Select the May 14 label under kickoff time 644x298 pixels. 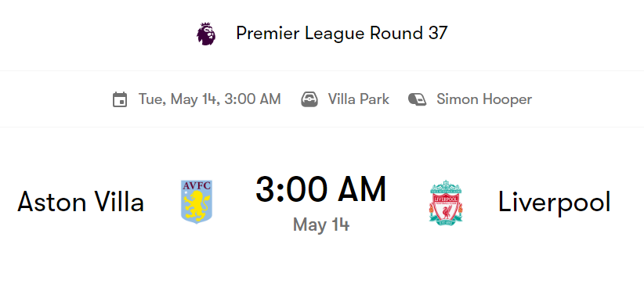pos(320,224)
